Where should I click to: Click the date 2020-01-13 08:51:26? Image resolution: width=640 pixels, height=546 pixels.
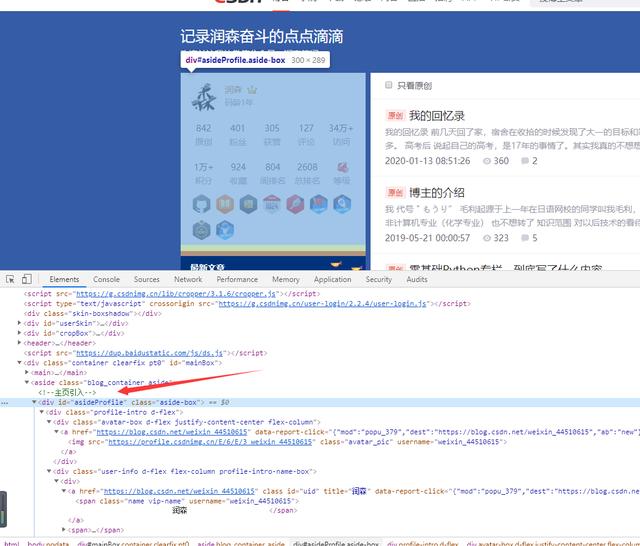pos(427,161)
